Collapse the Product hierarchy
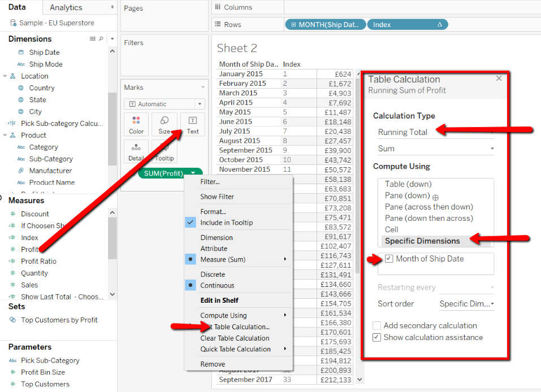The width and height of the screenshot is (541, 392). (5, 135)
